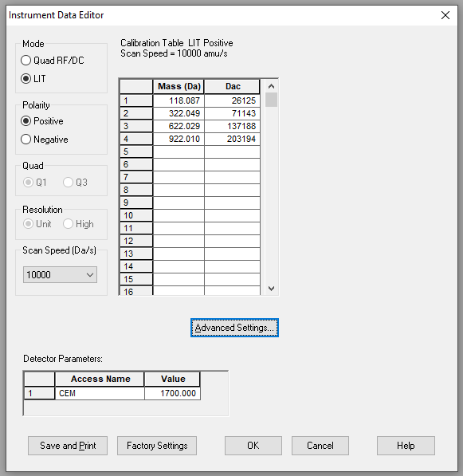Select mass cell 118.087
463x476 pixels.
point(179,100)
